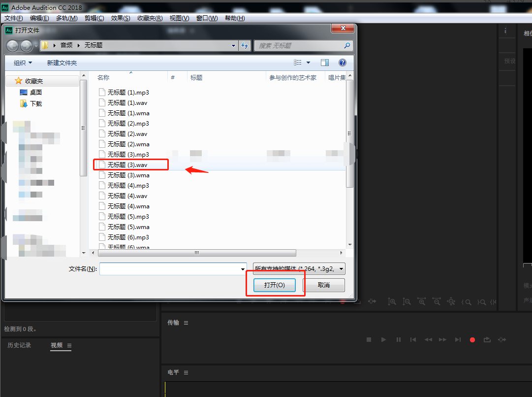Go forward in the file dialog

[26, 45]
